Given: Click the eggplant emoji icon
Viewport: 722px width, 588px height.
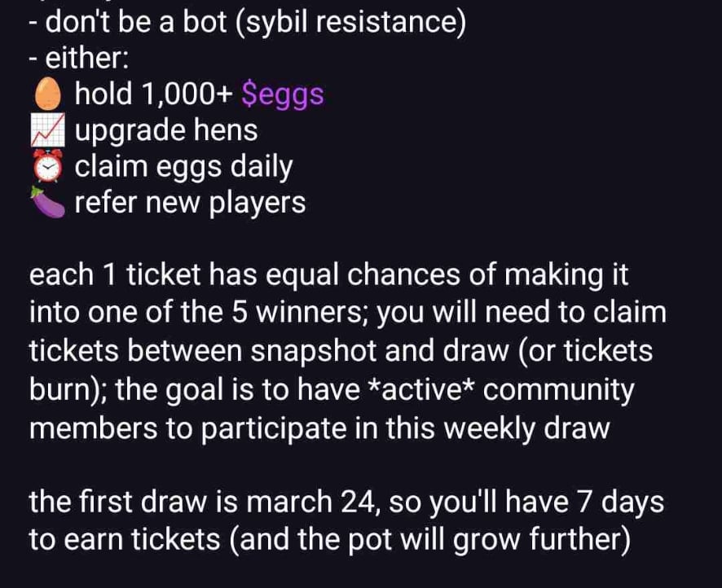Looking at the screenshot, I should 49,202.
